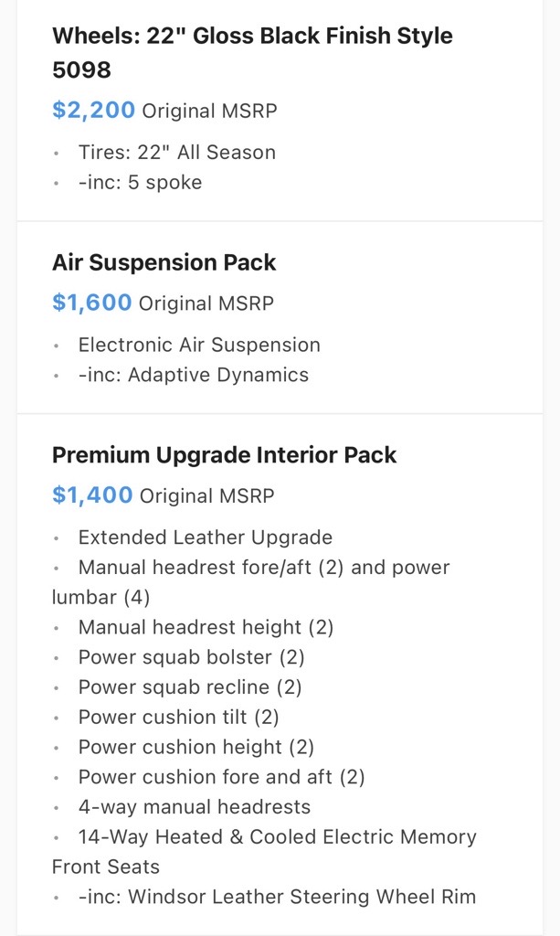Click the $1,600 price for Air Suspension
560x936 pixels.
coord(92,303)
